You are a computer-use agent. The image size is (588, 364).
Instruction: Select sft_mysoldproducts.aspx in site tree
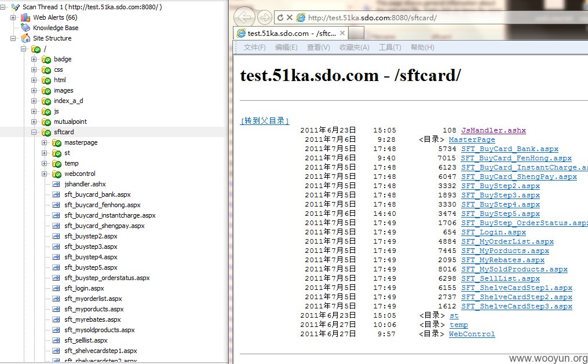click(x=100, y=330)
